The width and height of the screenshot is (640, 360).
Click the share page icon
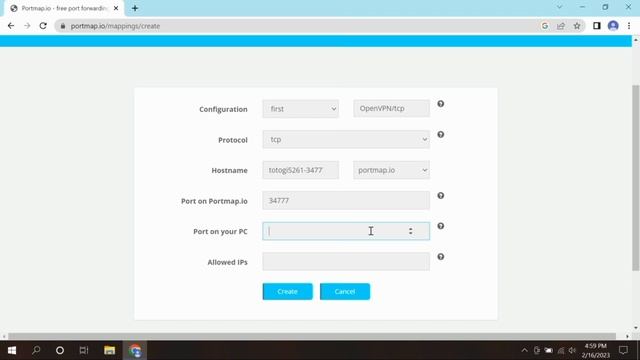tap(560, 26)
